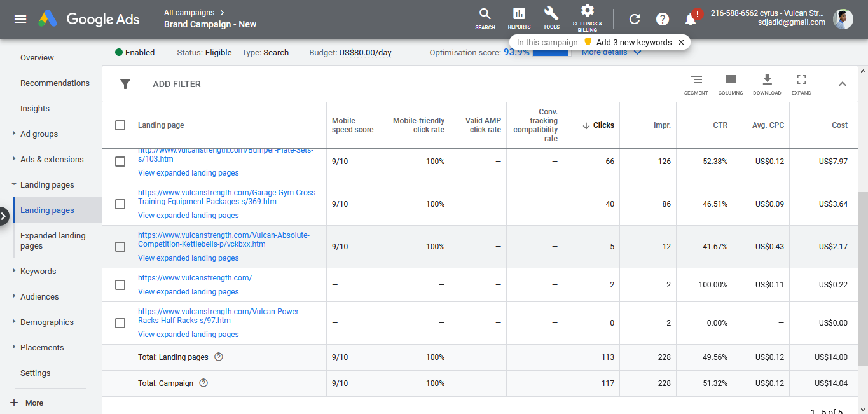This screenshot has width=868, height=414.
Task: Collapse the filter toolbar chevron
Action: [x=843, y=84]
